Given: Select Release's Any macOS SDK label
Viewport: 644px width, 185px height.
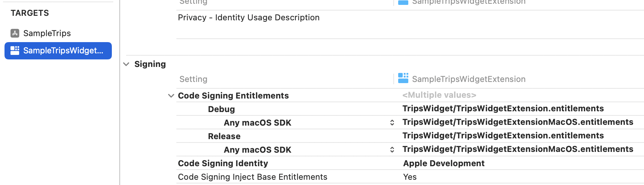Looking at the screenshot, I should pyautogui.click(x=257, y=150).
